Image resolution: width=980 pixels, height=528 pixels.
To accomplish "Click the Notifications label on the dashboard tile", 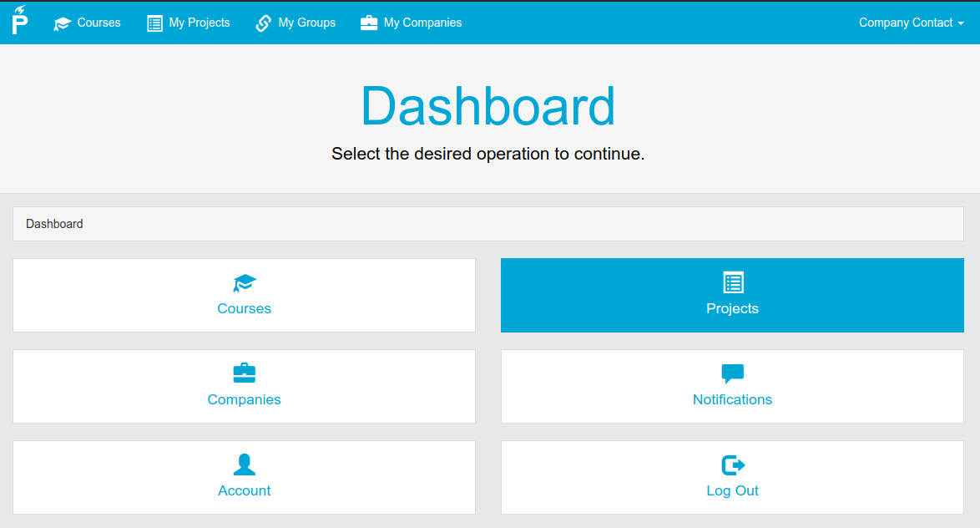I will pyautogui.click(x=732, y=400).
